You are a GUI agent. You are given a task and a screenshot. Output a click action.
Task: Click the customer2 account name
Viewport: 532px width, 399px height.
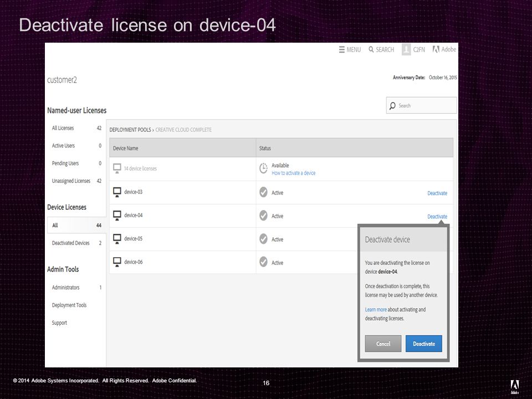click(x=62, y=80)
